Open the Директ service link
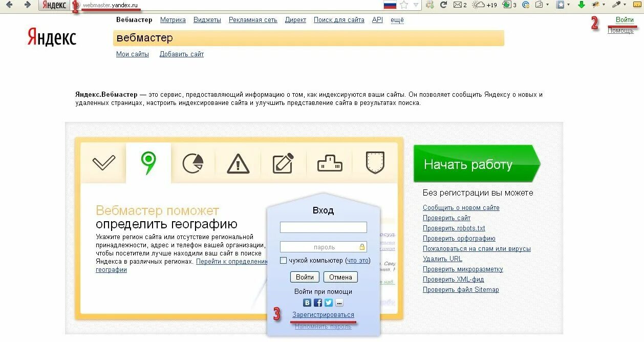This screenshot has height=342, width=644. pos(295,20)
